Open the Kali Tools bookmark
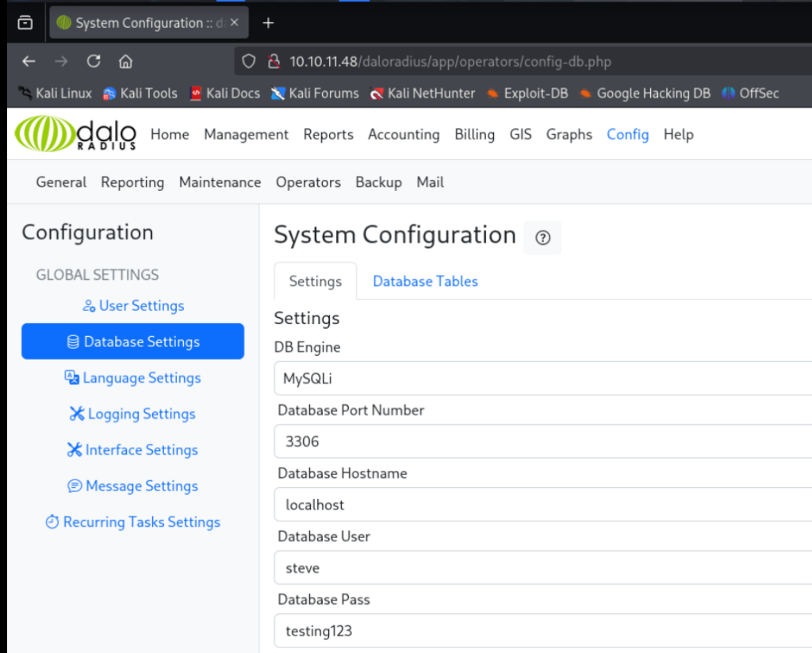 coord(140,94)
